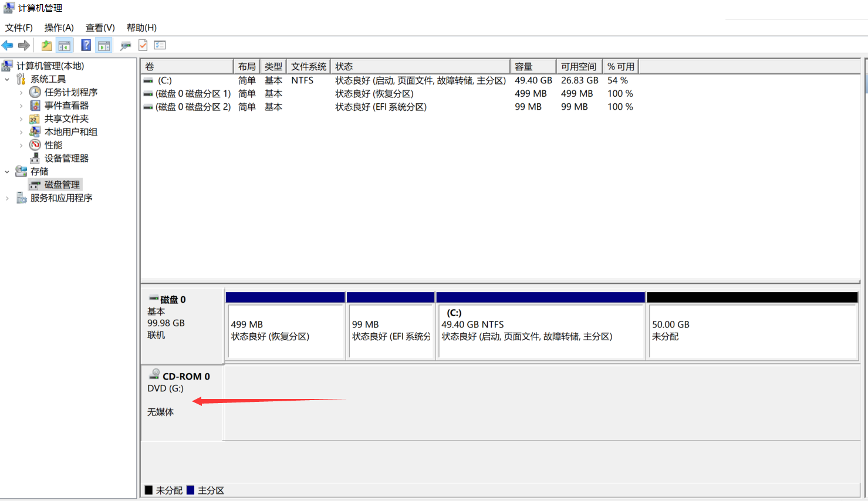The image size is (868, 501).
Task: Open the 查看(V) menu
Action: click(100, 28)
